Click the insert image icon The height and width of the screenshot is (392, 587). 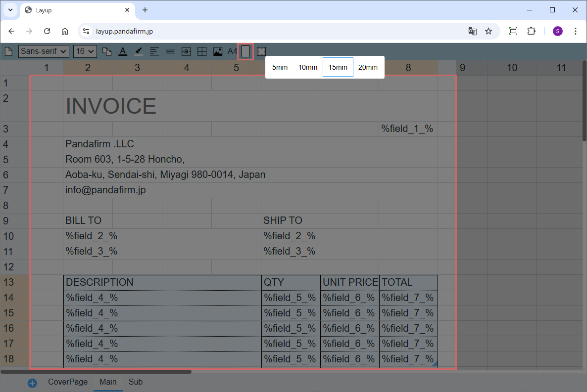218,51
